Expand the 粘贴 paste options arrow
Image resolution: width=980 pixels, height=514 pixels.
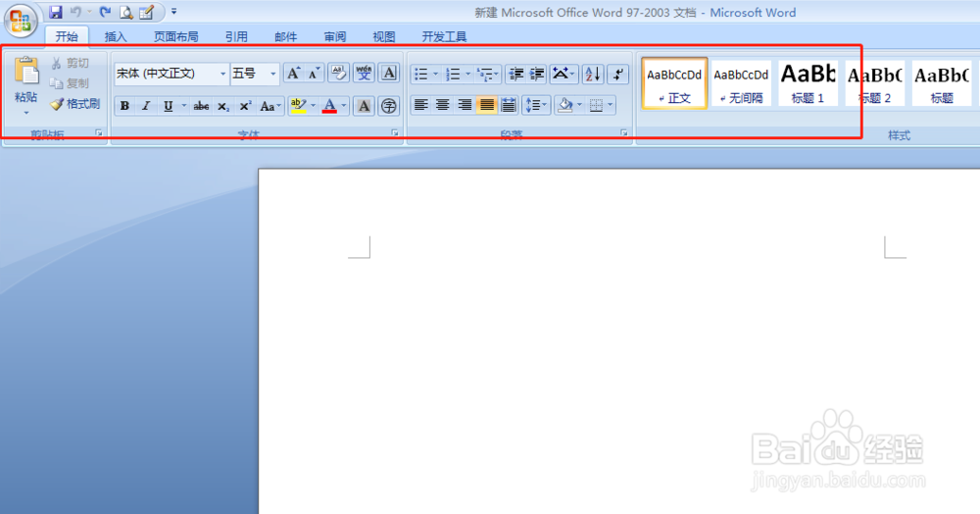(26, 113)
